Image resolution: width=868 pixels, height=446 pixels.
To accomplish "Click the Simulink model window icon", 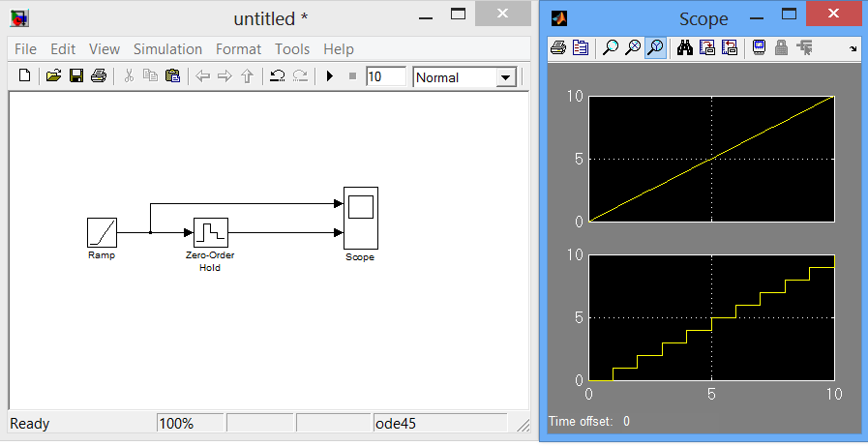I will (x=20, y=19).
